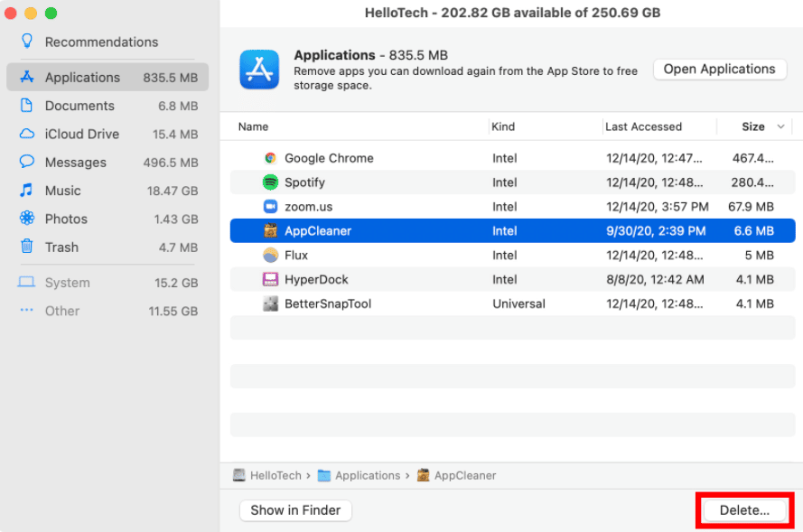Image resolution: width=803 pixels, height=532 pixels.
Task: Click HelloTech in the path bar
Action: (275, 476)
